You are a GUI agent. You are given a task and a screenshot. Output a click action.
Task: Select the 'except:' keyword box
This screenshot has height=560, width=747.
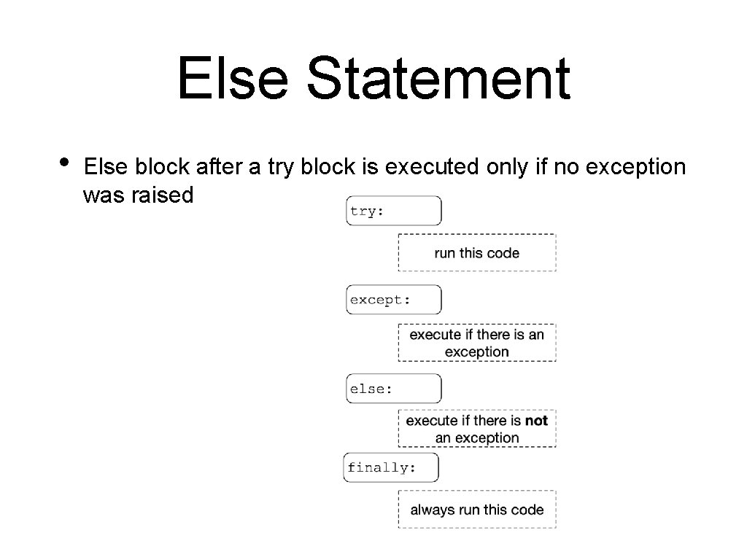pyautogui.click(x=393, y=300)
